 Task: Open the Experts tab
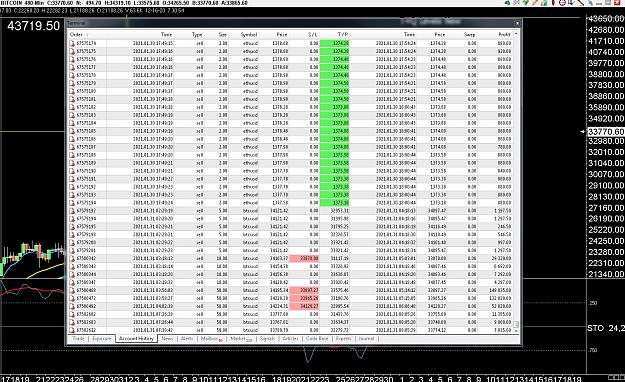coord(343,339)
